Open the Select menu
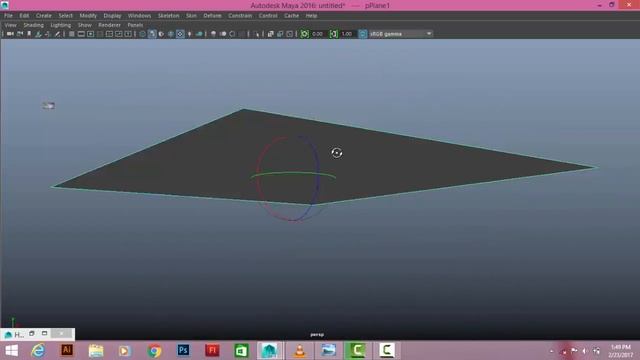640x360 pixels. (x=65, y=16)
